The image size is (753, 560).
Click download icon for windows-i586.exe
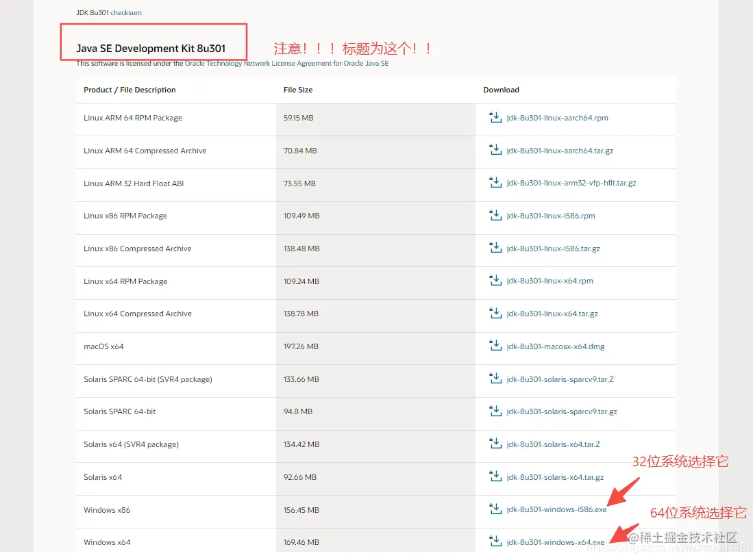[495, 509]
